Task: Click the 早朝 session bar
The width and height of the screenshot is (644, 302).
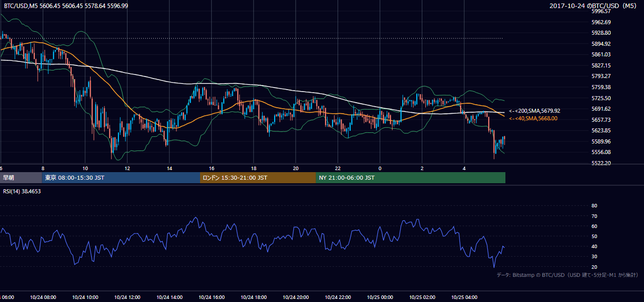Action: tap(21, 178)
